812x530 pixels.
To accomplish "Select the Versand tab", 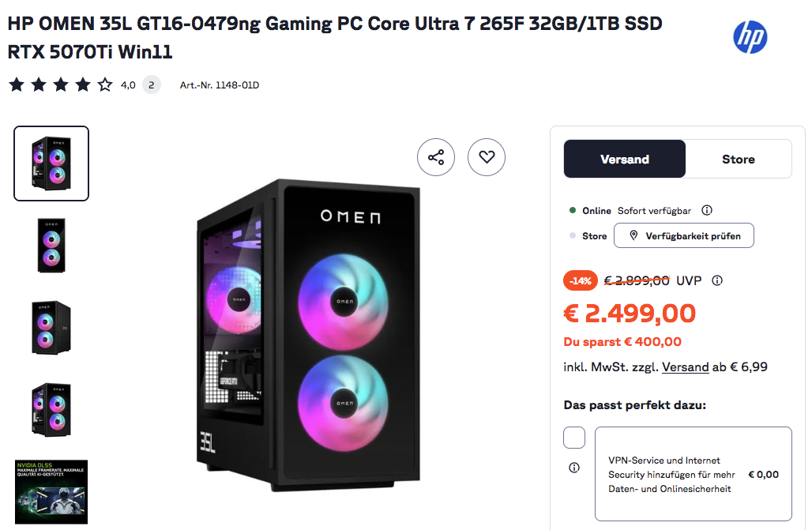I will [x=625, y=160].
